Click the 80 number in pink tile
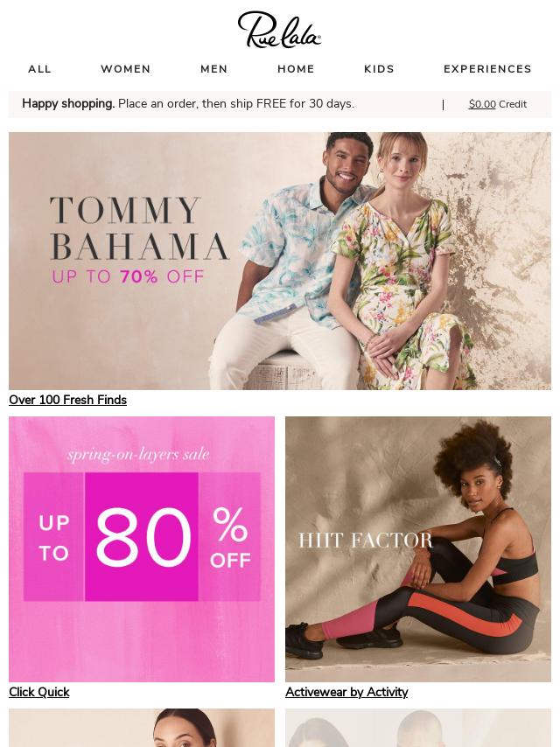Screen dimensions: 560x747 [143, 537]
